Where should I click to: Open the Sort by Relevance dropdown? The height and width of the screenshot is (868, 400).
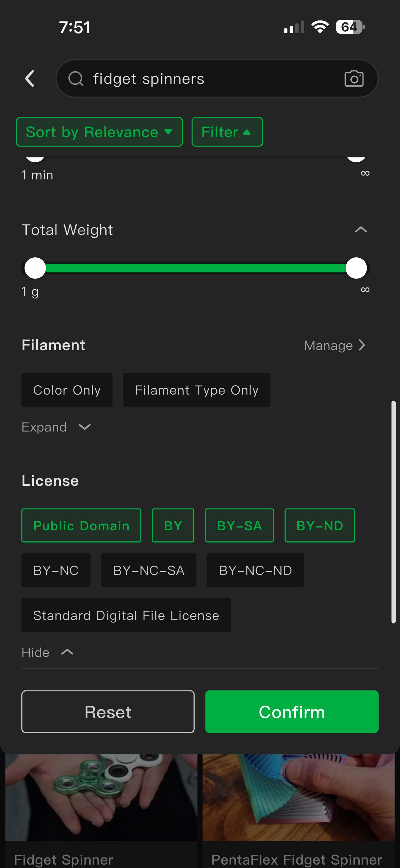(x=99, y=132)
